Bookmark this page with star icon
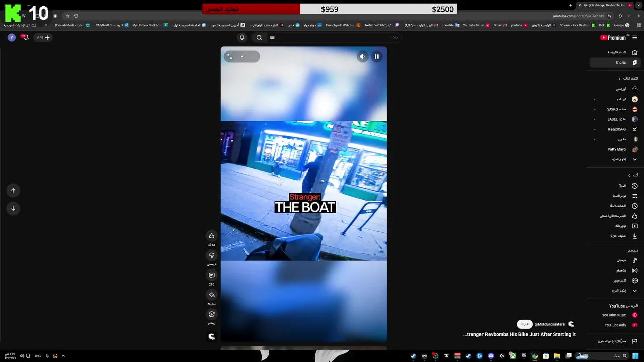644x362 pixels. pos(68,16)
